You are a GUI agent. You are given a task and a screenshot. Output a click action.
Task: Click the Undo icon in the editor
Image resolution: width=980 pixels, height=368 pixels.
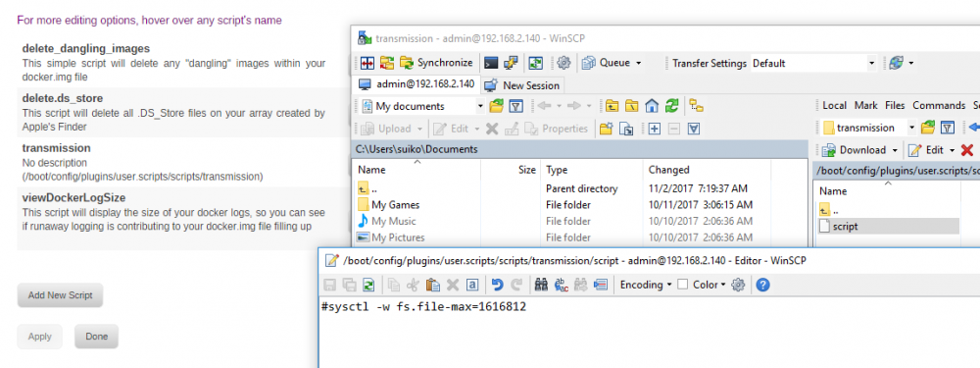pos(497,285)
